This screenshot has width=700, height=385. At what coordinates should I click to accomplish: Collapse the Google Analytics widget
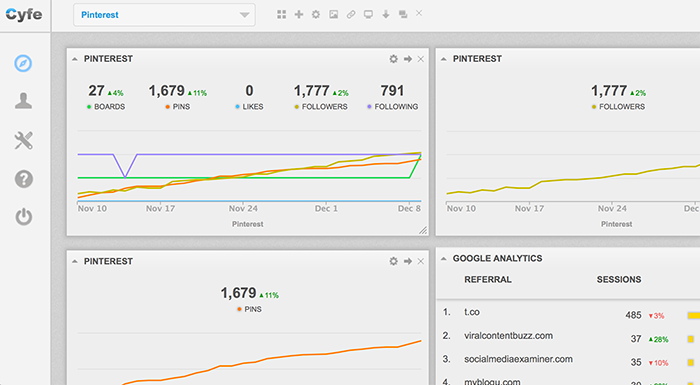[444, 259]
